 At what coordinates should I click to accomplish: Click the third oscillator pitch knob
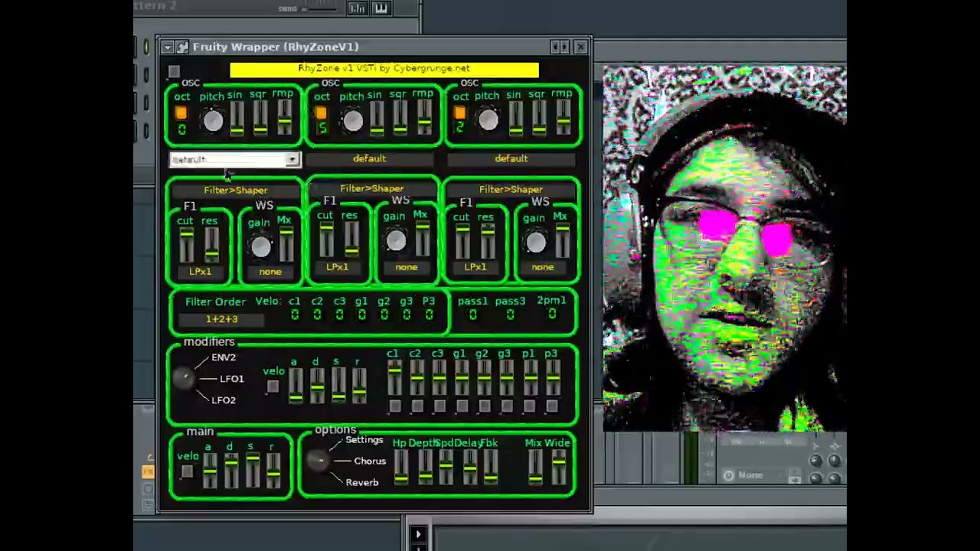tap(488, 121)
